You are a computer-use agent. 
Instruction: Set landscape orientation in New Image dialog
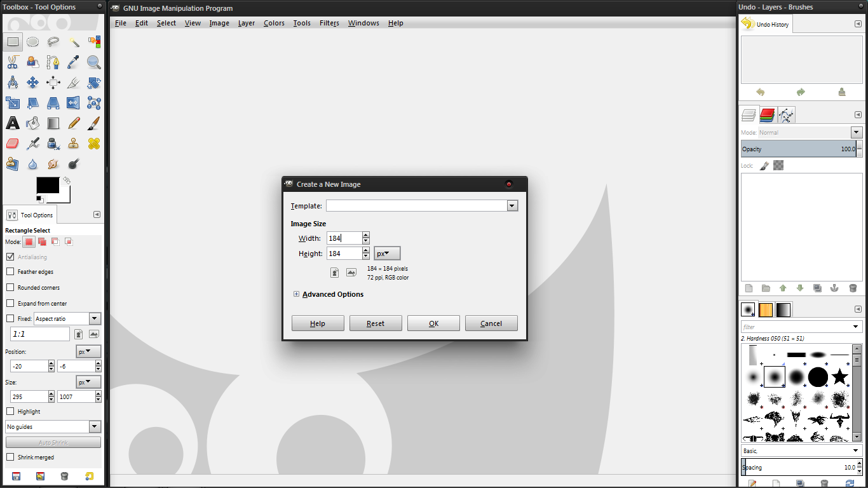tap(351, 273)
